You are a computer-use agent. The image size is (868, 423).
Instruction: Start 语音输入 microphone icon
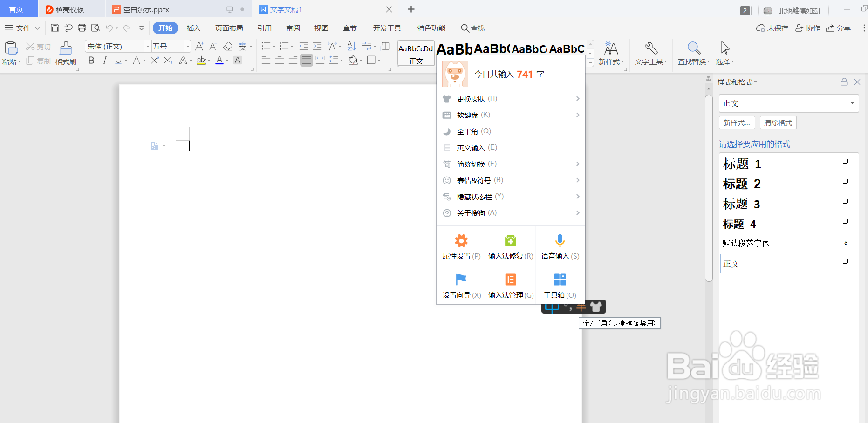click(x=560, y=240)
